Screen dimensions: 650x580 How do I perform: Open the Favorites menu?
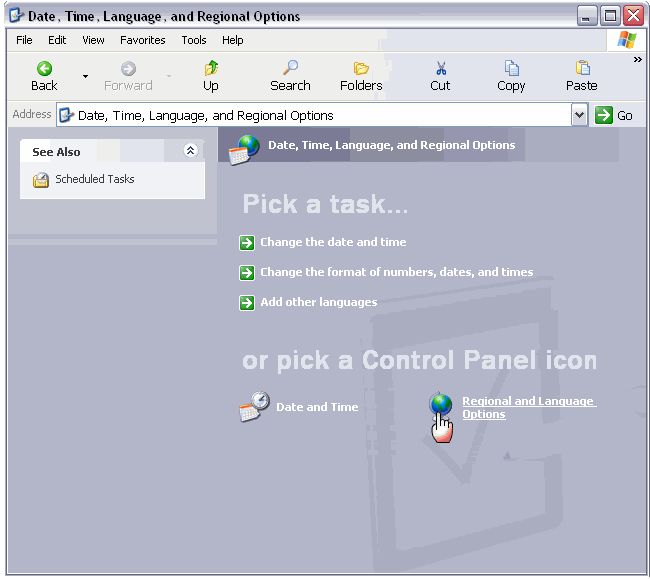pyautogui.click(x=143, y=40)
